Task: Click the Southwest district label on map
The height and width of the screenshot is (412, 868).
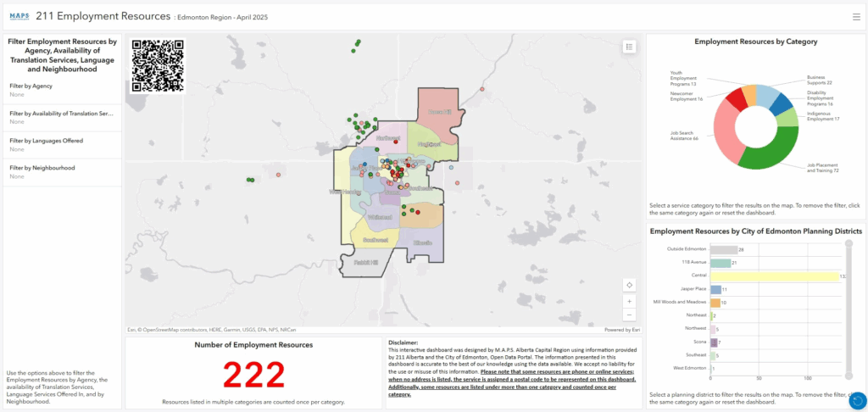Action: pyautogui.click(x=376, y=241)
